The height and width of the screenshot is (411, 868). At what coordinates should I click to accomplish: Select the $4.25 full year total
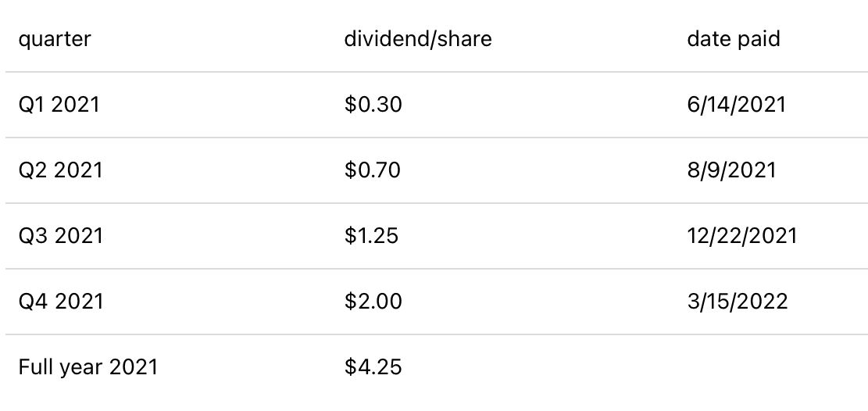(x=373, y=367)
